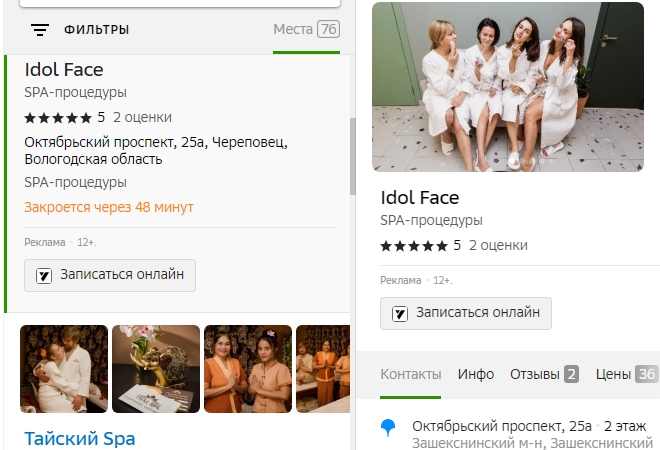Click star rating in left Idol Face listing

click(58, 117)
